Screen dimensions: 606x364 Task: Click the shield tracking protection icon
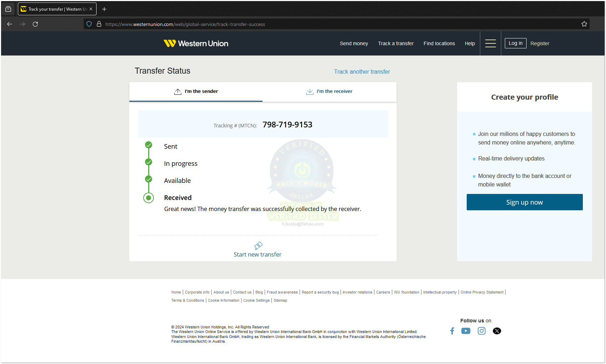coord(89,24)
